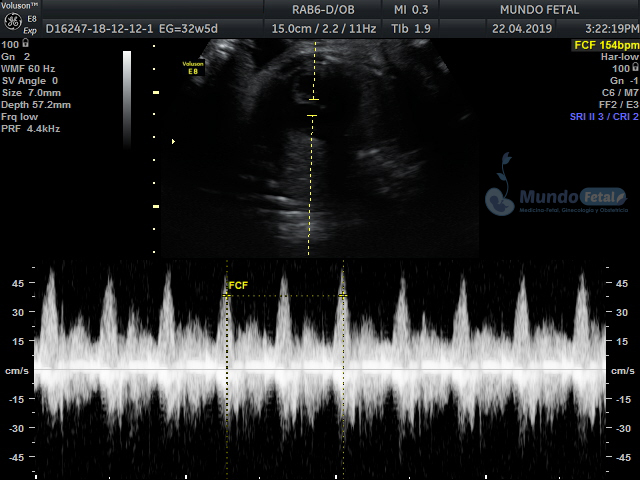Screen dimensions: 640x480
Task: Select the highlighted FCF 154bpm measurement
Action: [x=605, y=46]
